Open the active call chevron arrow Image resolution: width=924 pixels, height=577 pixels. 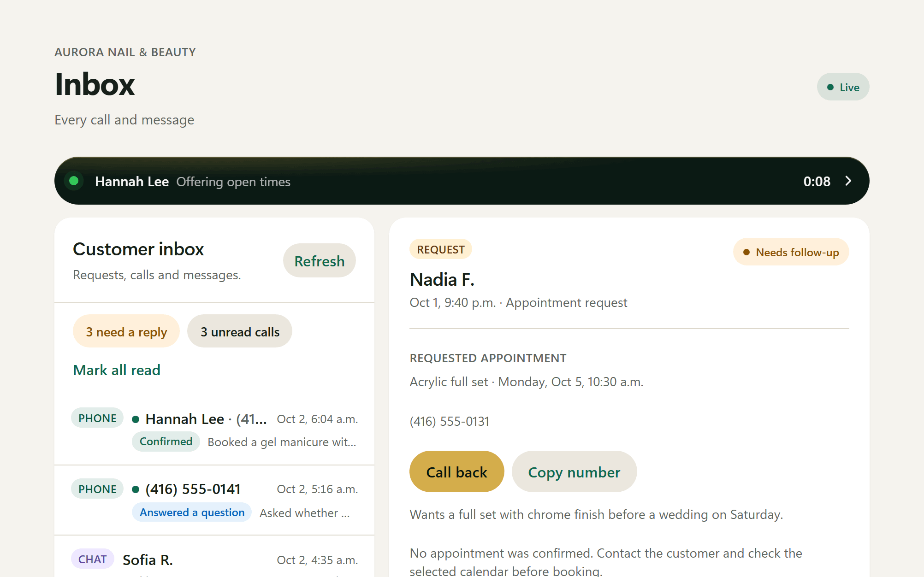pos(848,181)
